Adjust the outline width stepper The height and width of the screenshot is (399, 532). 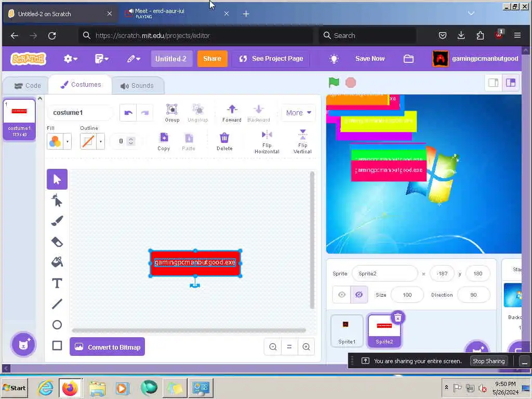click(x=131, y=141)
